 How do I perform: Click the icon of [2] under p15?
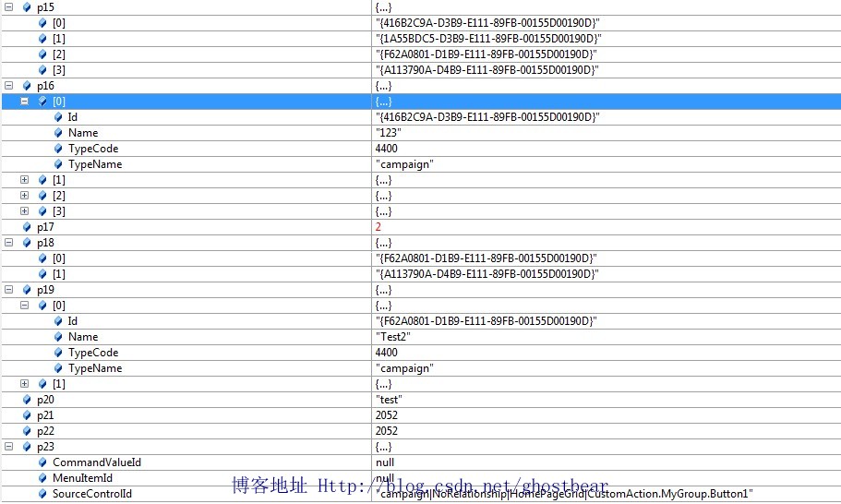42,54
